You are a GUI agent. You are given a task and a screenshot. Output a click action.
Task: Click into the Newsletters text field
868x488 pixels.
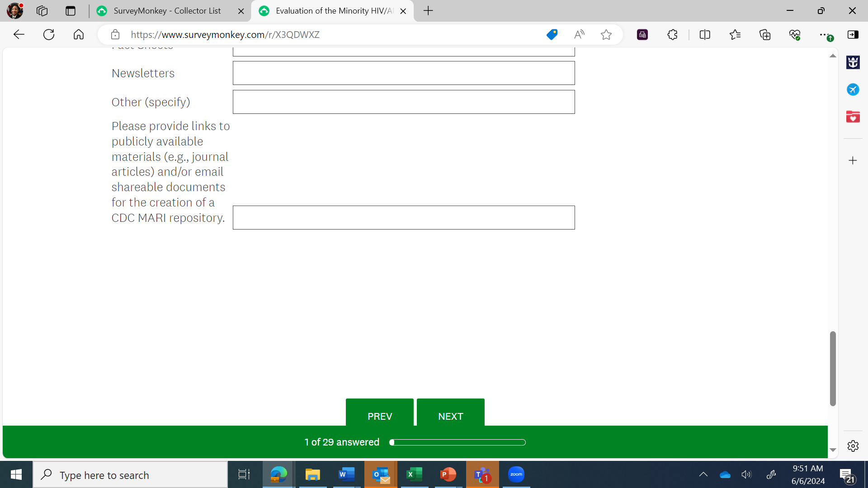pyautogui.click(x=403, y=73)
